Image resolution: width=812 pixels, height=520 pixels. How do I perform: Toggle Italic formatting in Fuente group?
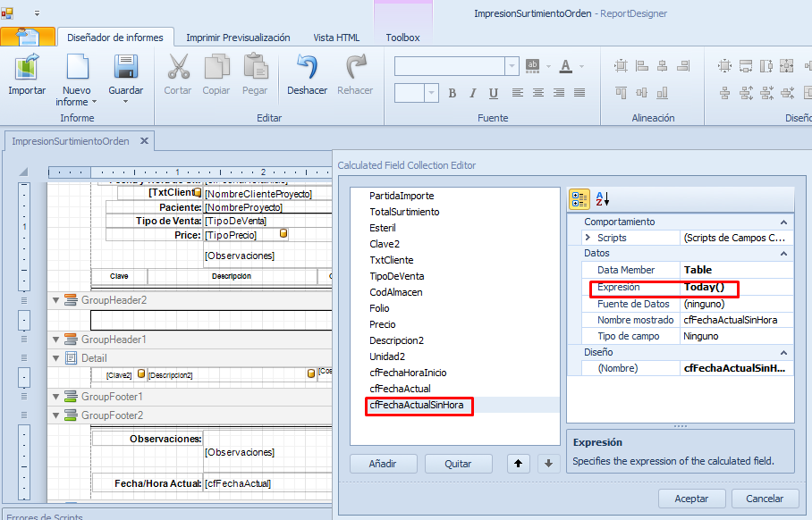point(473,93)
